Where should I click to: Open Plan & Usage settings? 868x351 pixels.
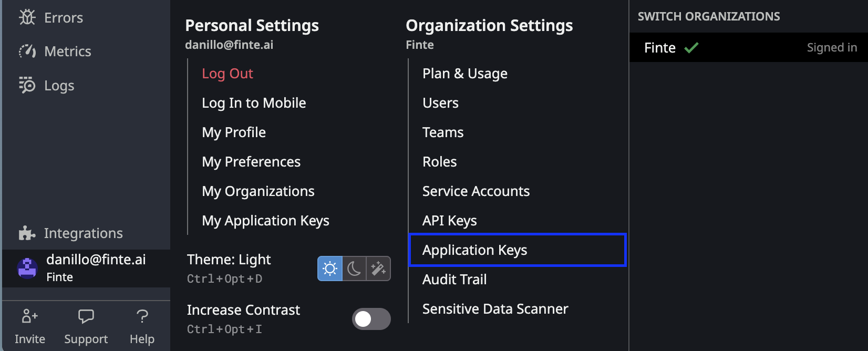coord(465,74)
